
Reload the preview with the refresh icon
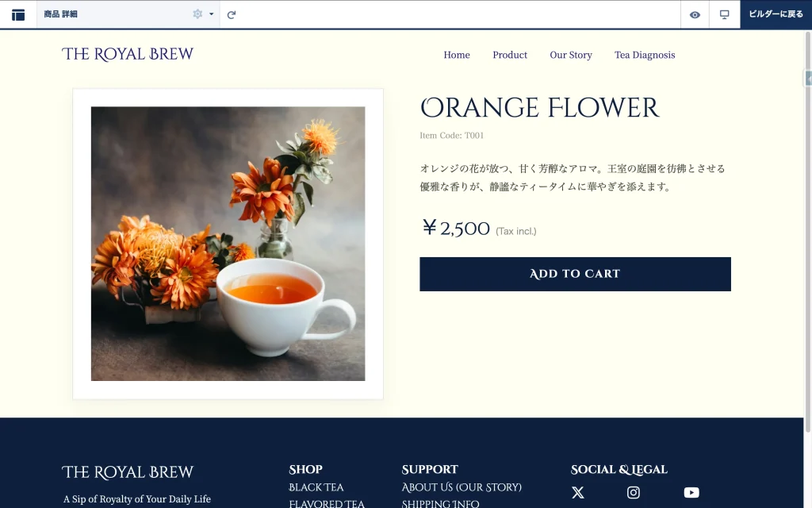pyautogui.click(x=232, y=14)
